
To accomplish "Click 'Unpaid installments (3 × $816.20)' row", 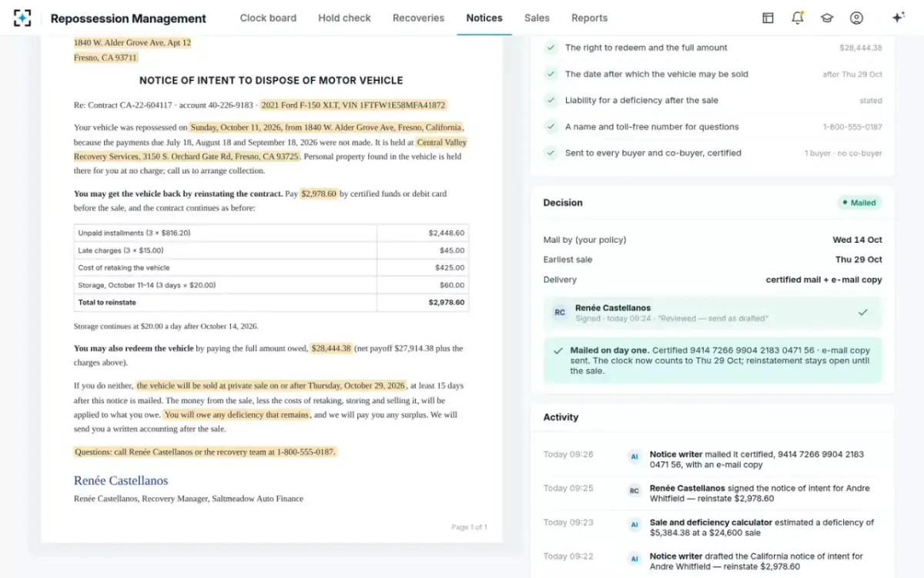I will [271, 233].
